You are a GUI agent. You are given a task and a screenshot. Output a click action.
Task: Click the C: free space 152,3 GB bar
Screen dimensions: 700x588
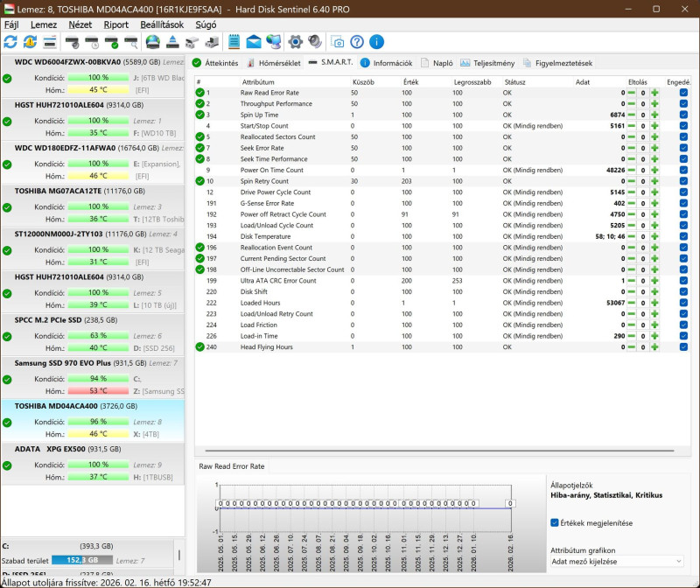click(82, 560)
